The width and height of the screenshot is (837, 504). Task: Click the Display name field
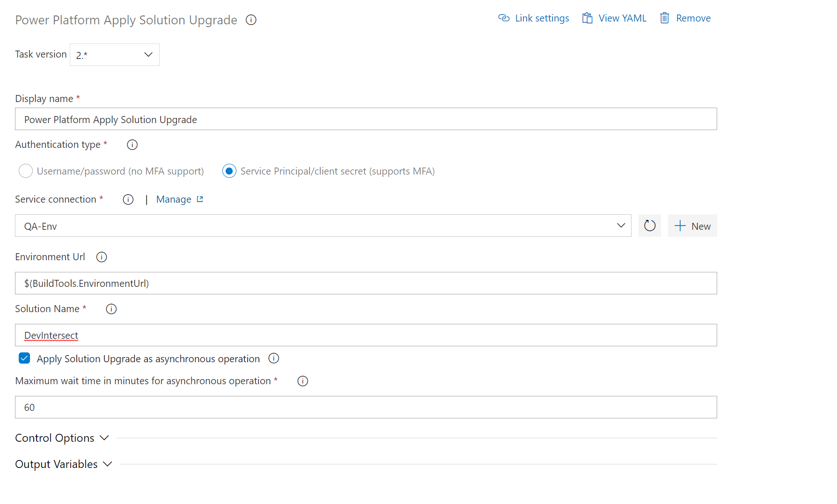[x=365, y=119]
